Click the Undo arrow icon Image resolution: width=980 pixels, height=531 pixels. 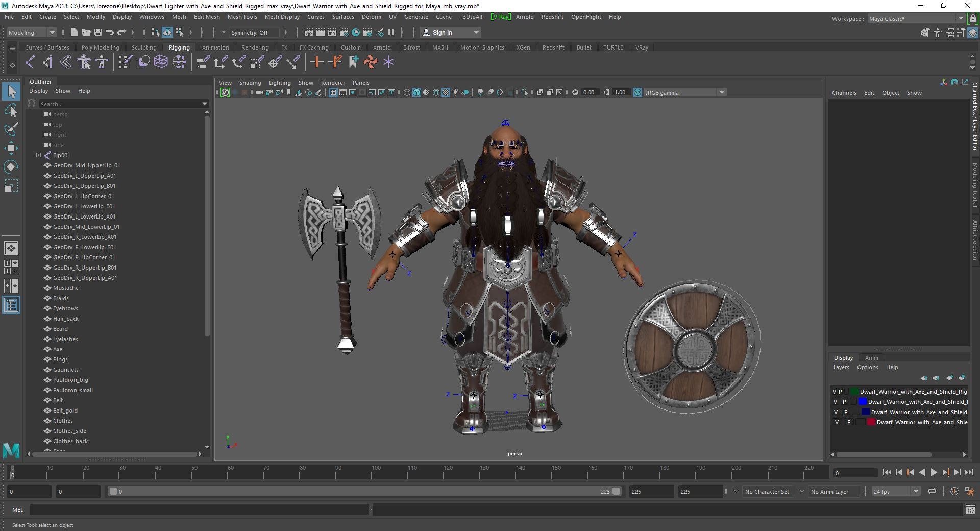[109, 32]
